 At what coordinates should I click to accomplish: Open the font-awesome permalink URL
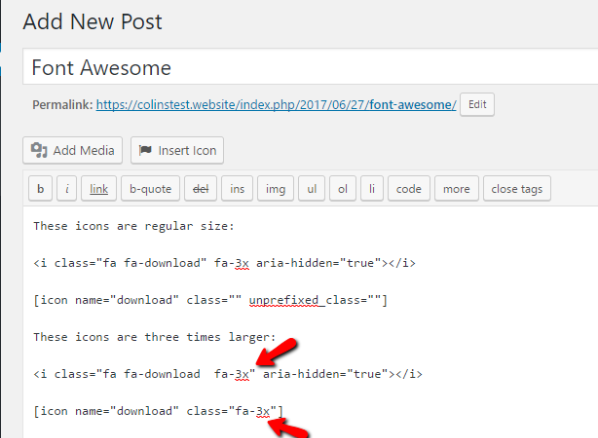(276, 105)
